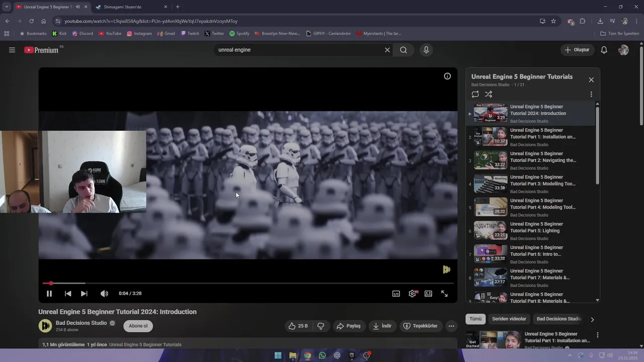
Task: Open Chrome from taskbar
Action: pos(307,355)
